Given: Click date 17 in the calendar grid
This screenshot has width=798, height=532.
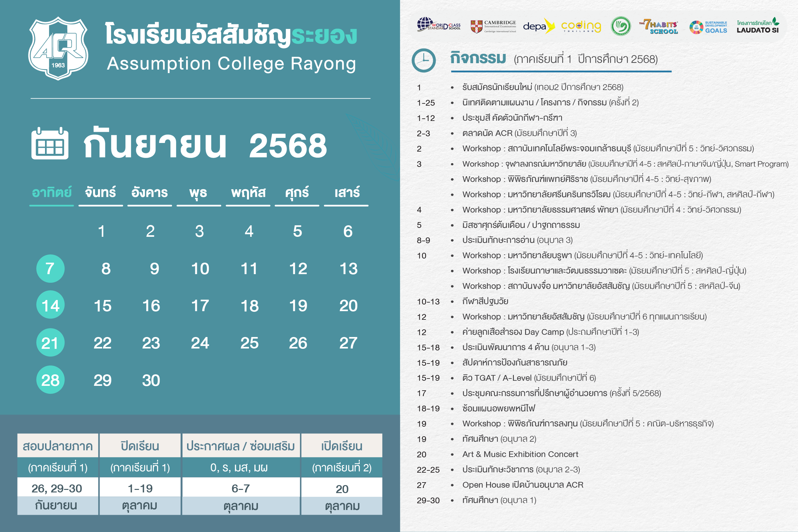Looking at the screenshot, I should [x=200, y=306].
